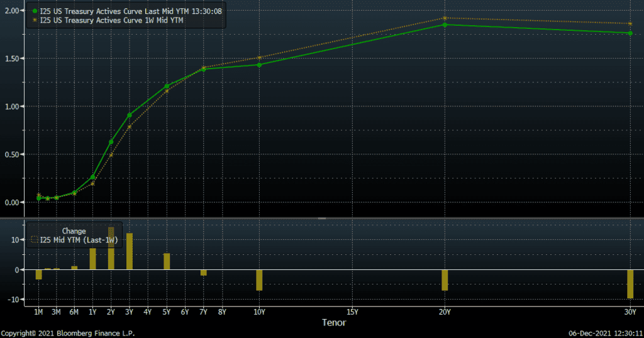Click the 30Y tenor label on the x-axis
The width and height of the screenshot is (644, 338).
[630, 312]
